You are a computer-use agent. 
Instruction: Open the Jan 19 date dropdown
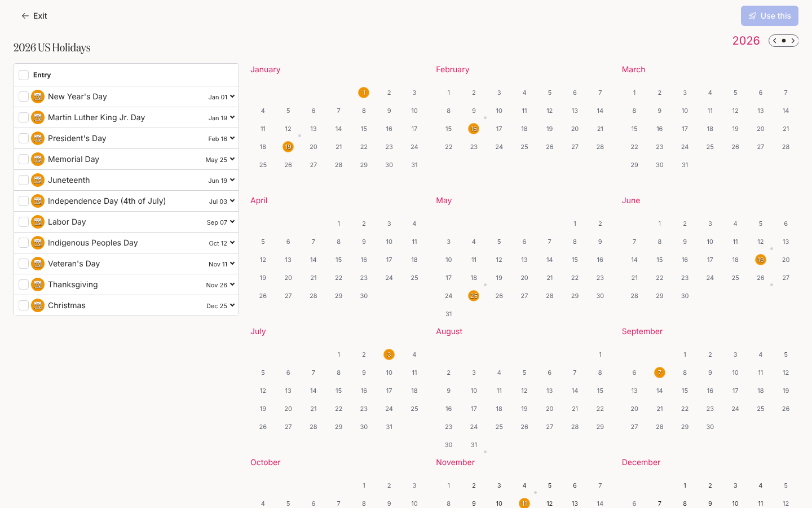221,117
